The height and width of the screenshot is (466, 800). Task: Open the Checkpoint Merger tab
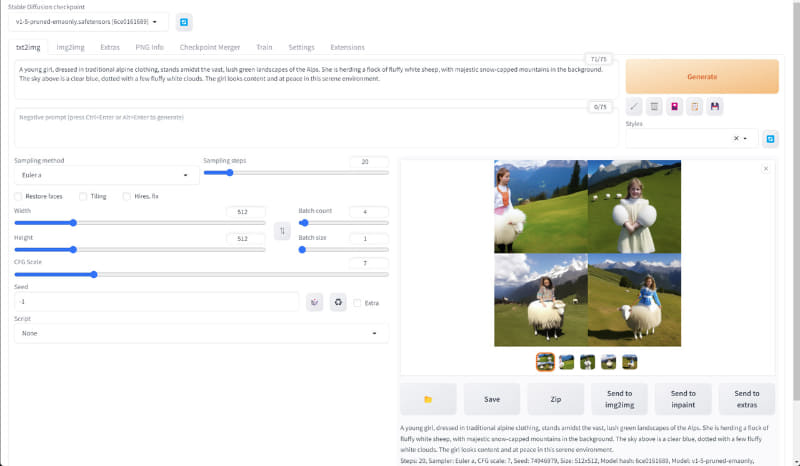(x=210, y=47)
